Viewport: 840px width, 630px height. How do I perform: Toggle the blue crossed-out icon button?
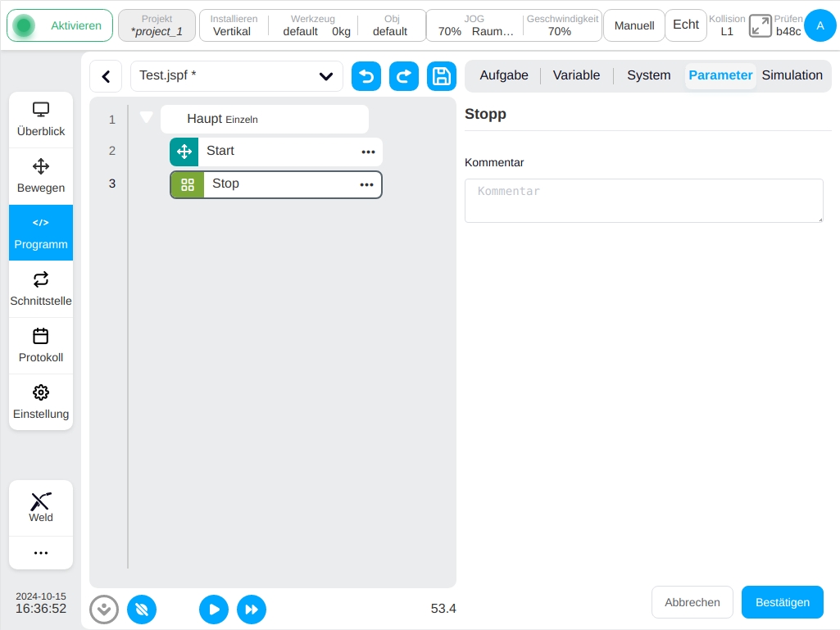142,610
